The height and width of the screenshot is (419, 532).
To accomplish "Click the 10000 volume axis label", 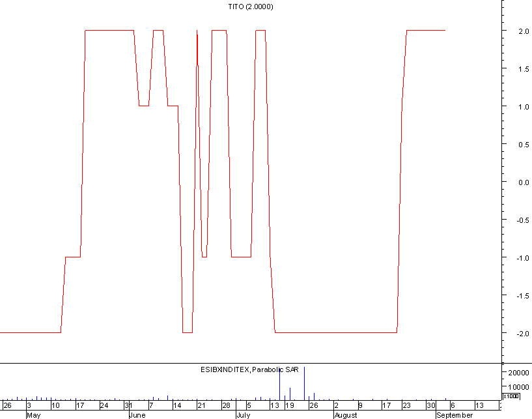I will point(518,387).
